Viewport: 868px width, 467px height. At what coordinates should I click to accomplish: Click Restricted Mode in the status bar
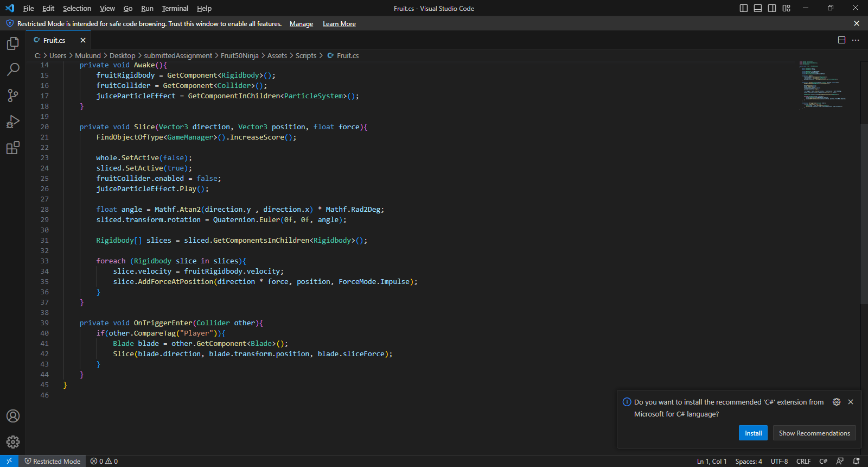pyautogui.click(x=53, y=461)
